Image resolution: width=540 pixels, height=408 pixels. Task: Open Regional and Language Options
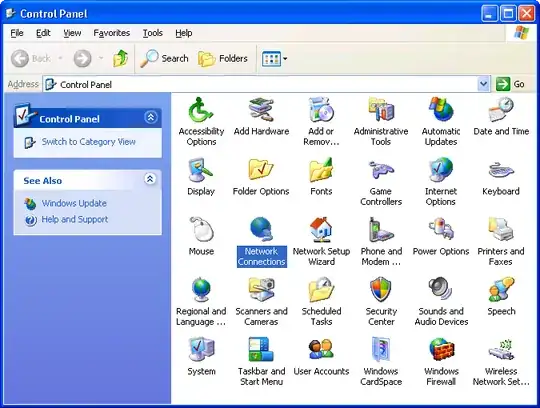coord(201,302)
